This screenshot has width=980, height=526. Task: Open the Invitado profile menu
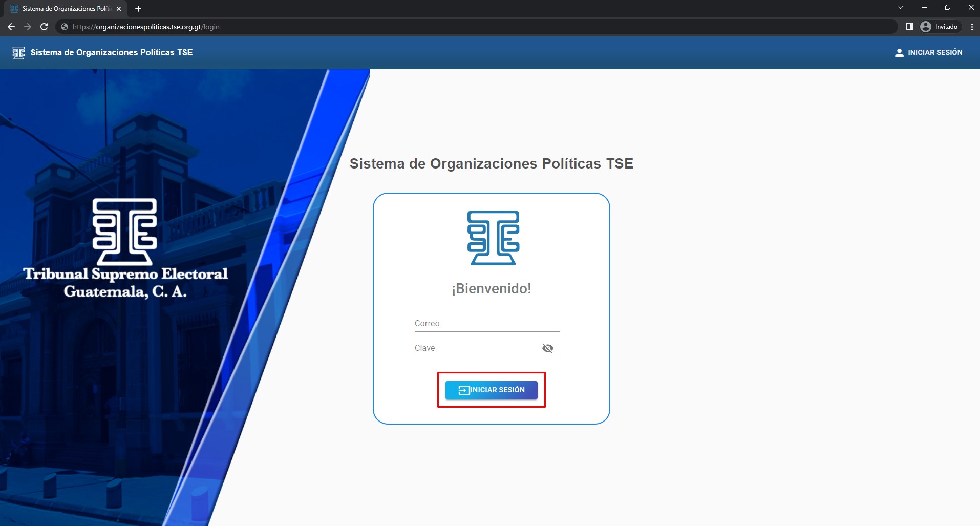click(940, 27)
